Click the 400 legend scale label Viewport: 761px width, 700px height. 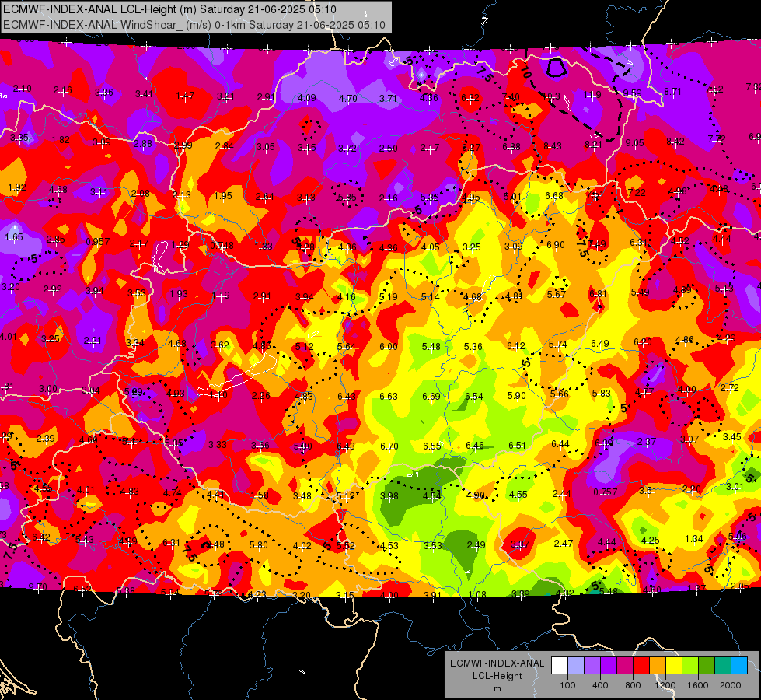[600, 685]
